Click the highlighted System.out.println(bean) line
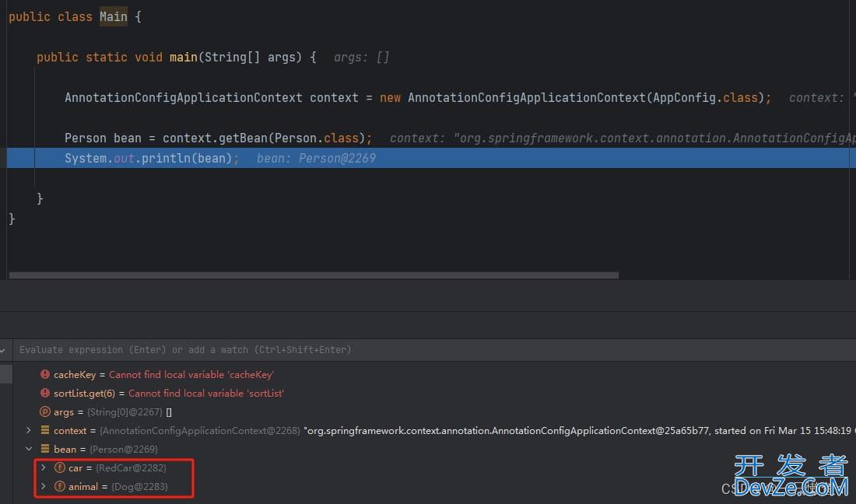 (148, 159)
